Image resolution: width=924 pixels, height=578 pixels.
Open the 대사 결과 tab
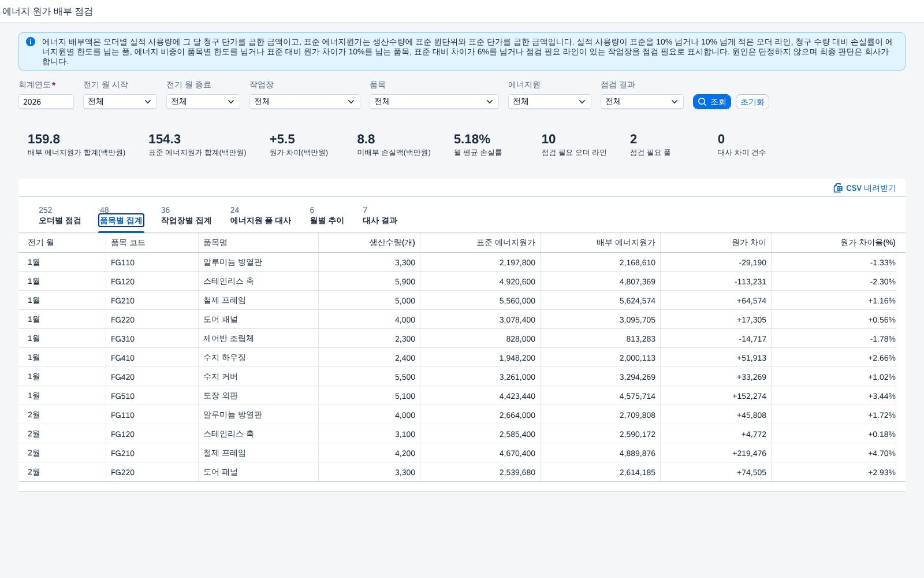pos(380,220)
